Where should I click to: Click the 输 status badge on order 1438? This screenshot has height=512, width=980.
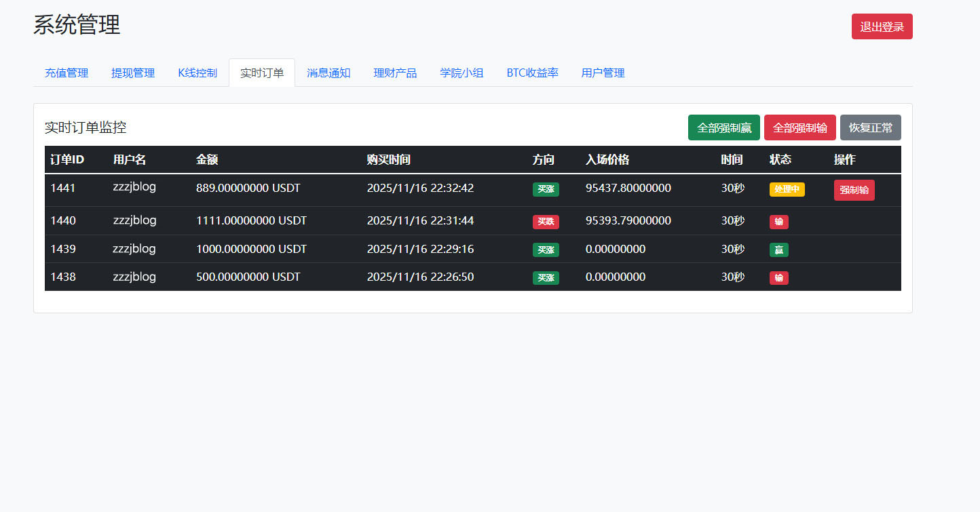click(778, 277)
